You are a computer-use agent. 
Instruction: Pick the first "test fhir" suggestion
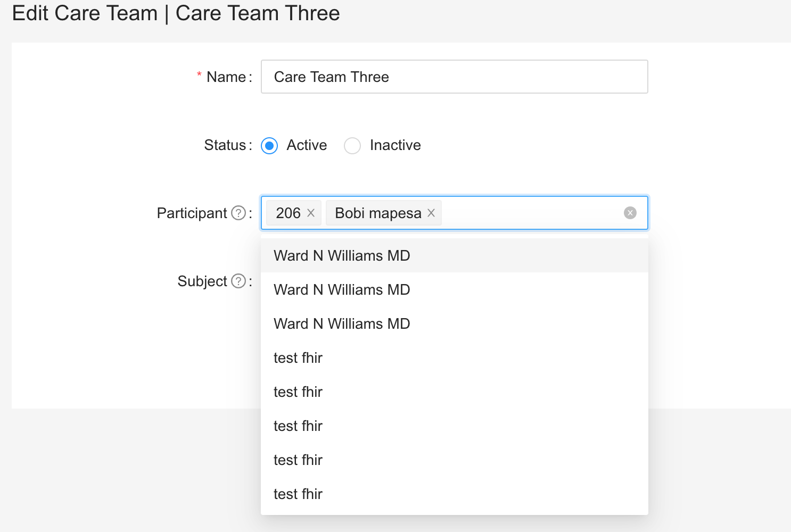click(x=298, y=358)
